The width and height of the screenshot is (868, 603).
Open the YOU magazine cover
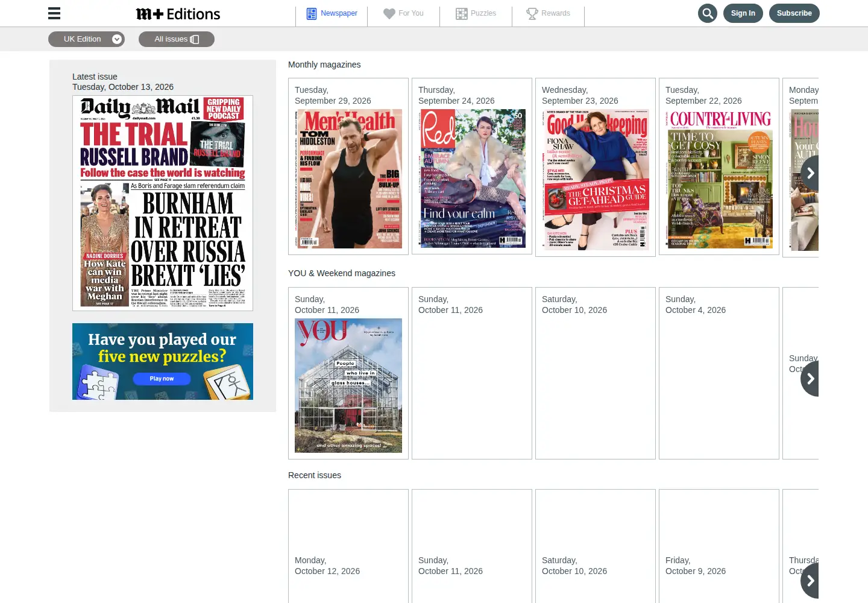(348, 385)
